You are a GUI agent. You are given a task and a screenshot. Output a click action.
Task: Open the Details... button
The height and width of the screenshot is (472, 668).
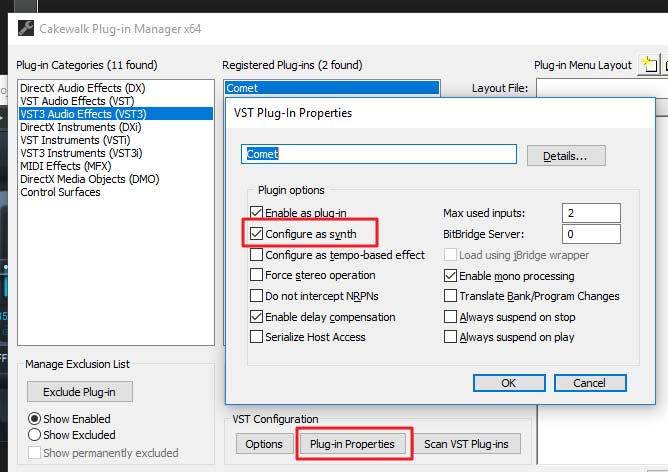(573, 156)
